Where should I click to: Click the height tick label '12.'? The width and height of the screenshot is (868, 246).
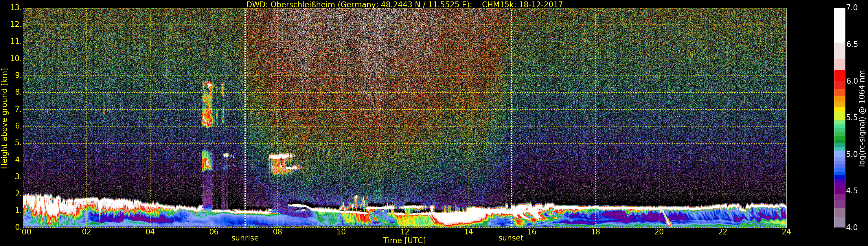tap(16, 24)
